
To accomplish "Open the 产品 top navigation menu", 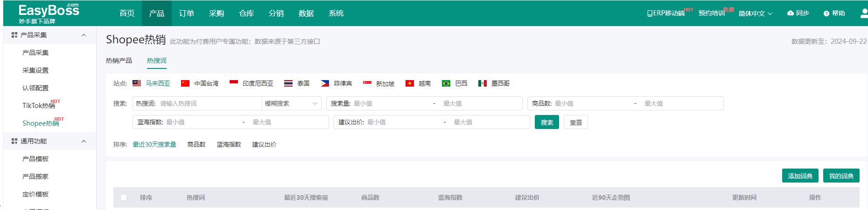I will click(157, 13).
